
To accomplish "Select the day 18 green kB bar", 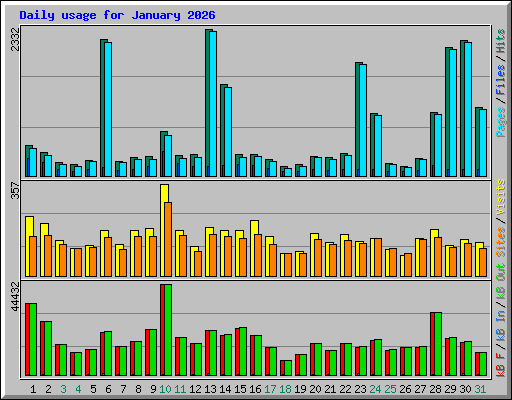I will (288, 368).
